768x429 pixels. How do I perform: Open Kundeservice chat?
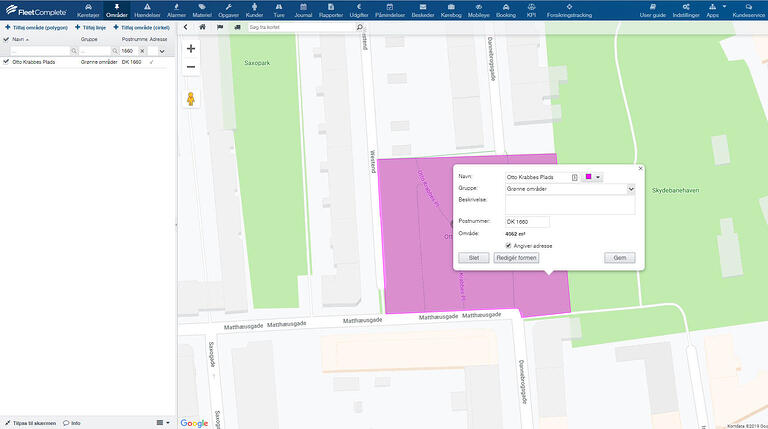point(748,10)
